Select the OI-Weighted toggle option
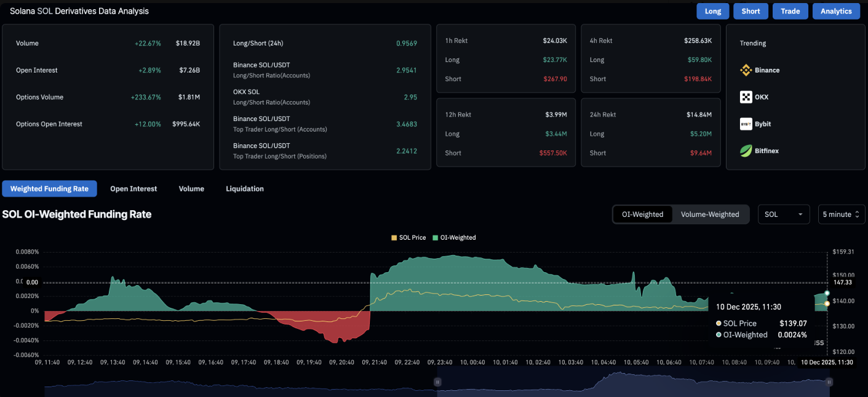This screenshot has width=868, height=397. pyautogui.click(x=642, y=214)
